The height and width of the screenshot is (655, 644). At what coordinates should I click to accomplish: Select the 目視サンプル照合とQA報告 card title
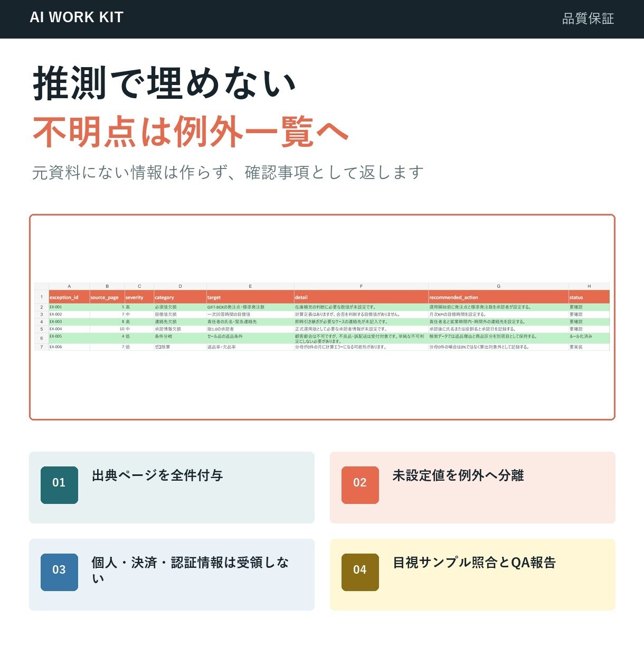(x=474, y=563)
